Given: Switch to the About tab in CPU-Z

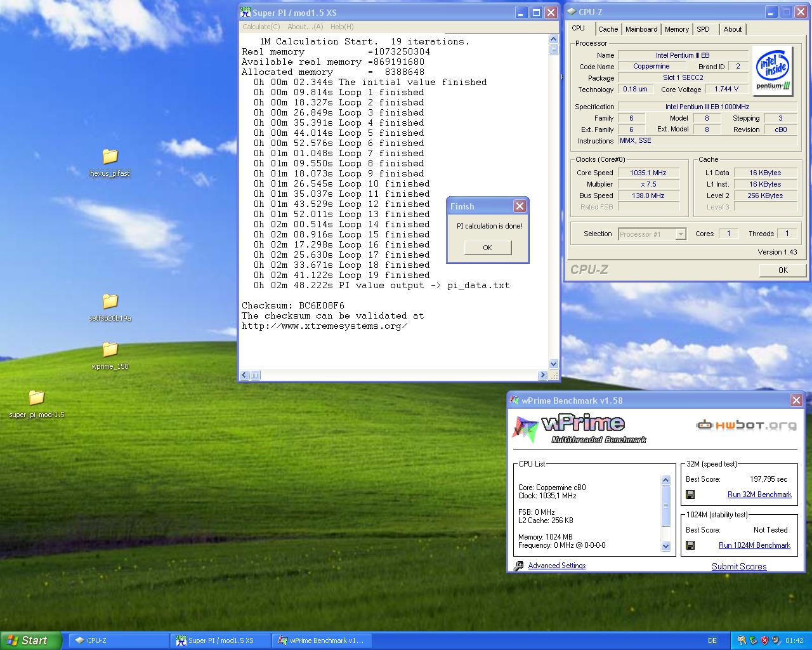Looking at the screenshot, I should coord(733,29).
